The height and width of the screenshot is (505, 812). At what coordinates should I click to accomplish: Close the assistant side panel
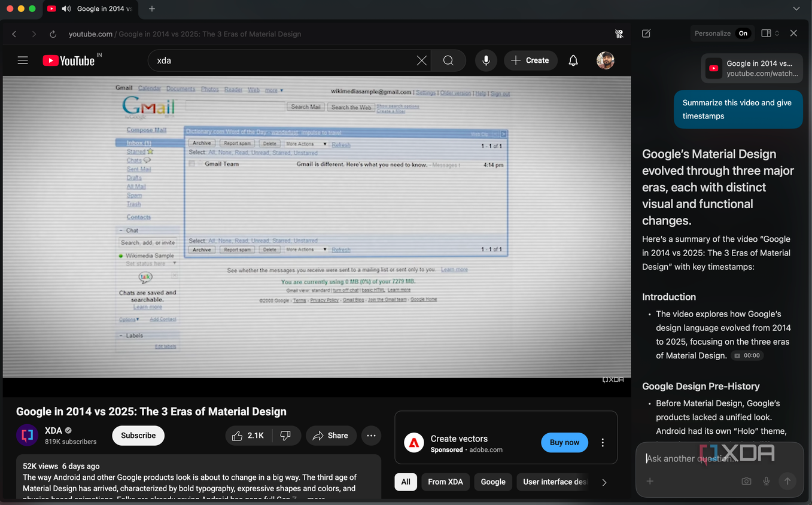pyautogui.click(x=793, y=34)
